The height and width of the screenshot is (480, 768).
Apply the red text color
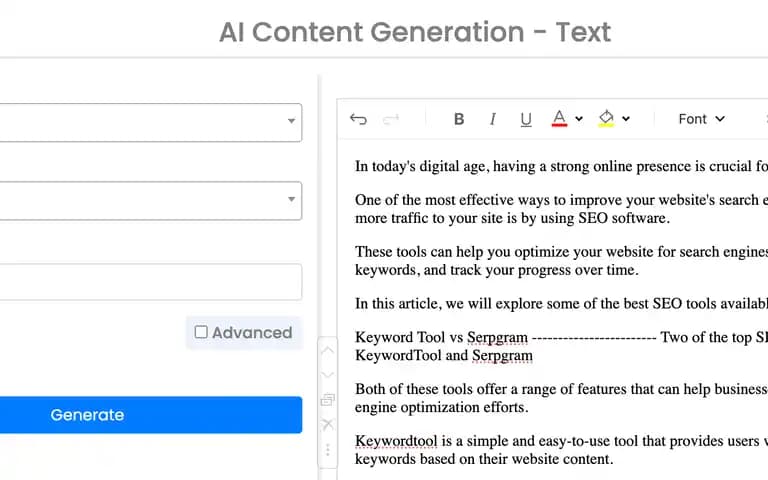tap(559, 119)
